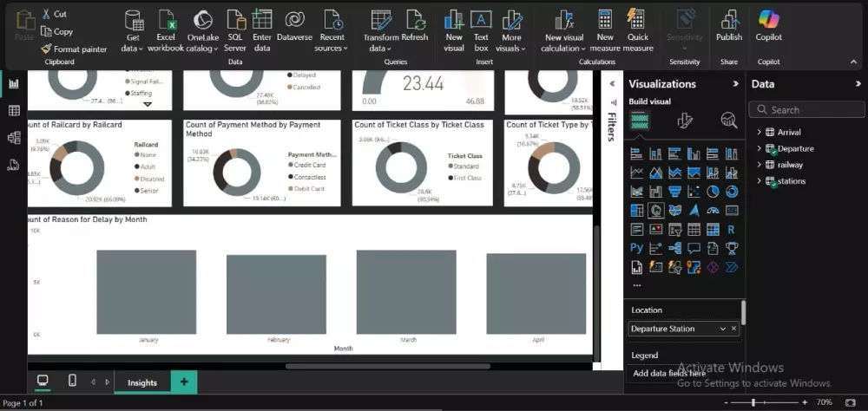Pick the pie chart visual type
868x411 pixels.
pos(713,192)
